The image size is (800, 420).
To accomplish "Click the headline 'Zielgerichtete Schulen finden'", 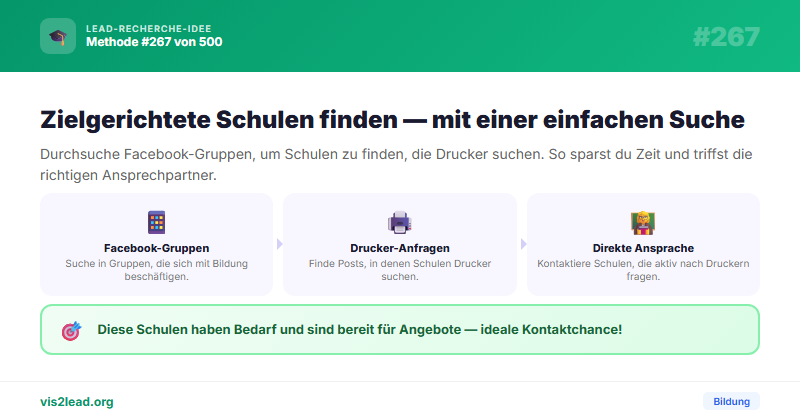I will click(x=218, y=120).
